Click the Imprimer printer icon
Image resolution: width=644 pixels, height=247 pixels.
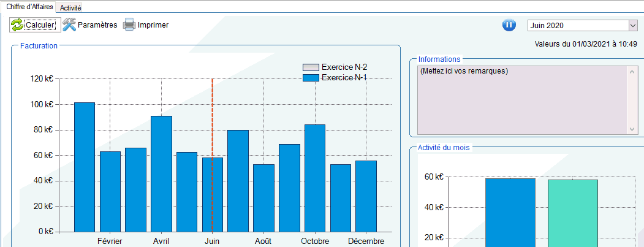129,25
